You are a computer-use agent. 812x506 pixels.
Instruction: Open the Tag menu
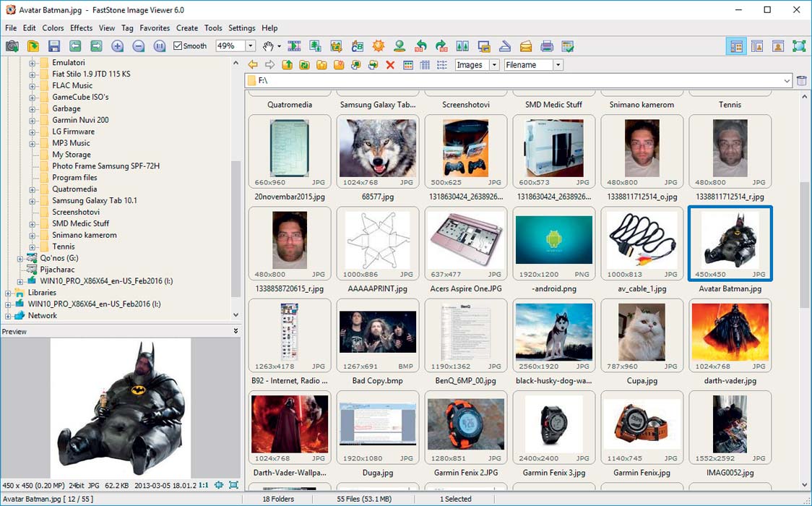coord(127,28)
